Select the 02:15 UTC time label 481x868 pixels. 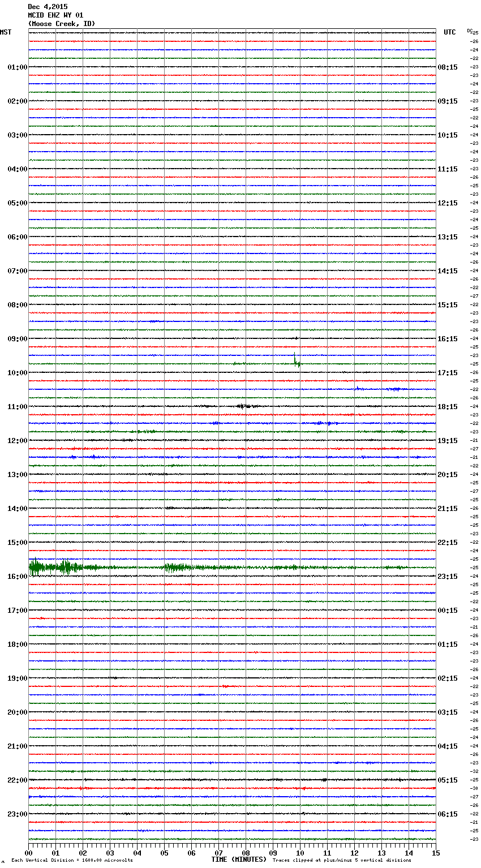point(448,678)
